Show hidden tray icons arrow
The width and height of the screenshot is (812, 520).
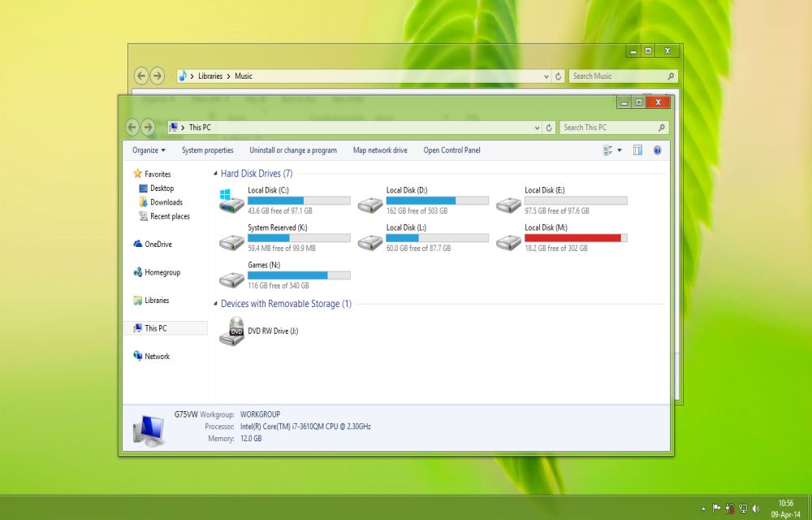(x=703, y=509)
